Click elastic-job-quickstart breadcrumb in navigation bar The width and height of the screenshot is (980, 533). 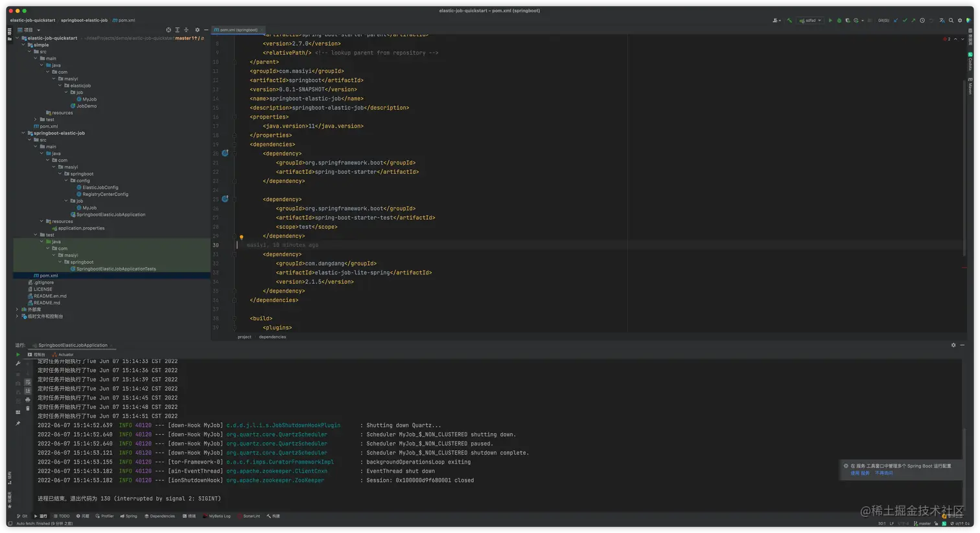tap(32, 20)
